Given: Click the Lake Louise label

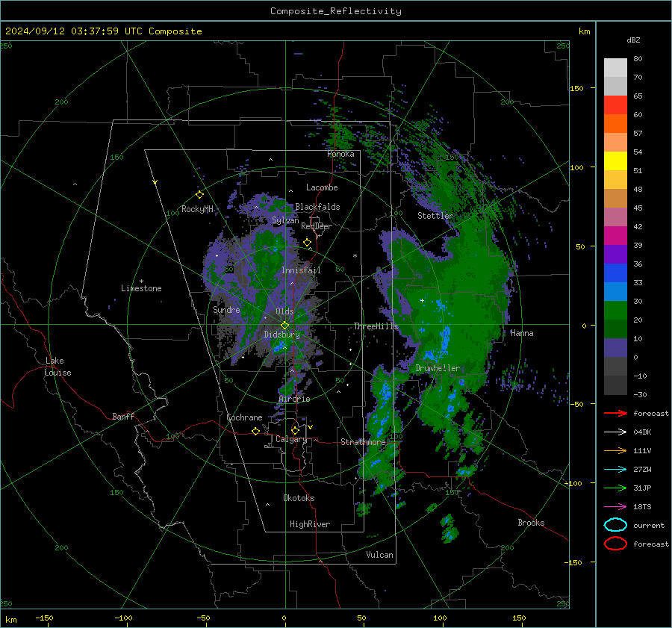Looking at the screenshot, I should point(57,367).
